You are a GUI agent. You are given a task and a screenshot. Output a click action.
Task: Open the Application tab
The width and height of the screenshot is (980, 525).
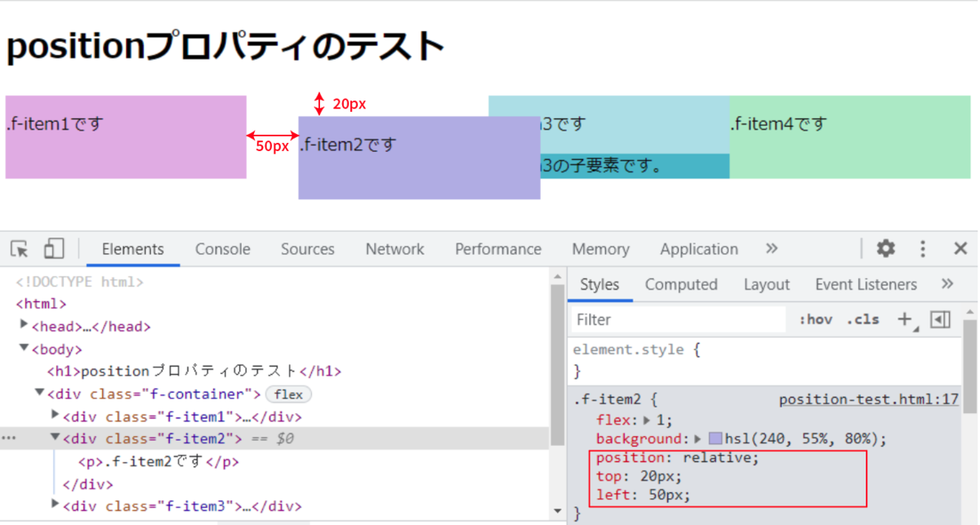pyautogui.click(x=699, y=249)
